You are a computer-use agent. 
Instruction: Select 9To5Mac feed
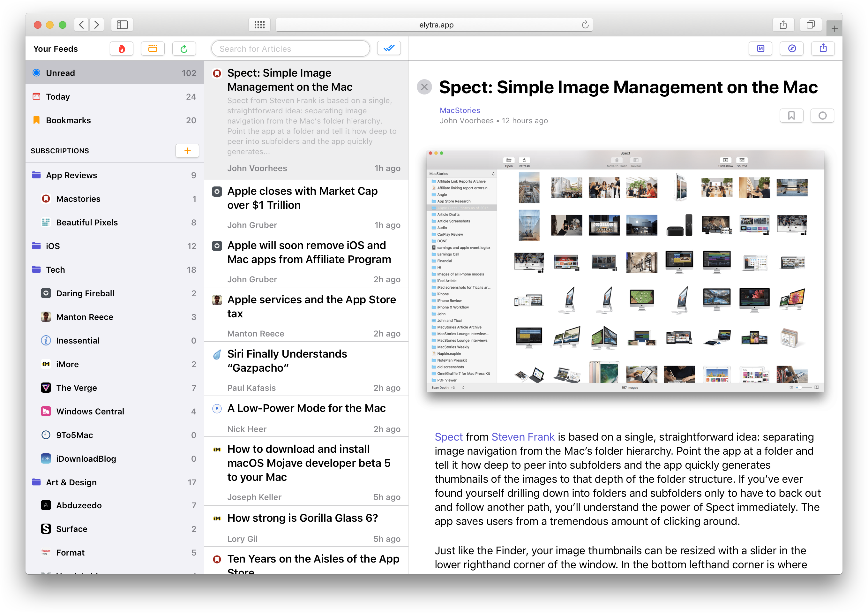click(115, 435)
